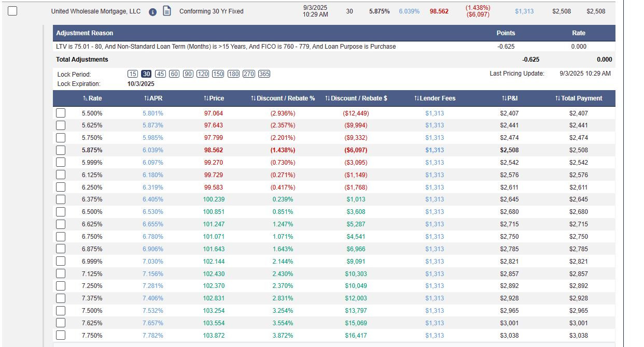Choose the 60 day lock period
Image resolution: width=644 pixels, height=347 pixels.
point(174,74)
